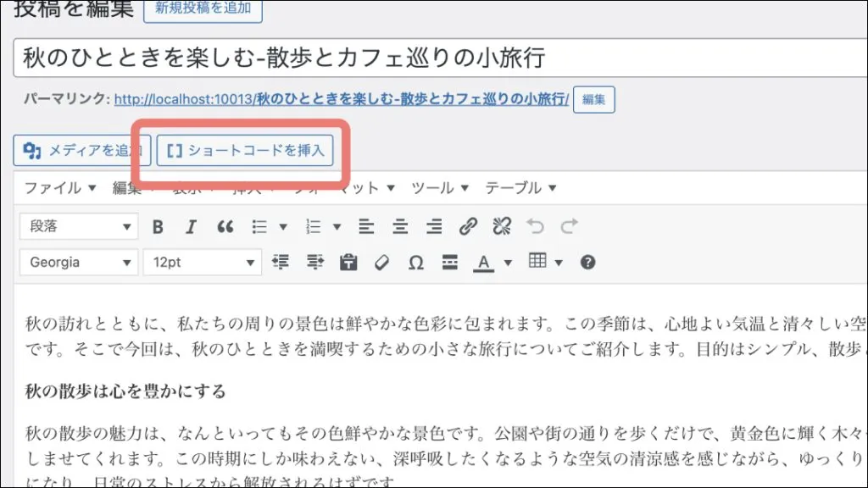
Task: Open the ツール menu
Action: pos(440,188)
